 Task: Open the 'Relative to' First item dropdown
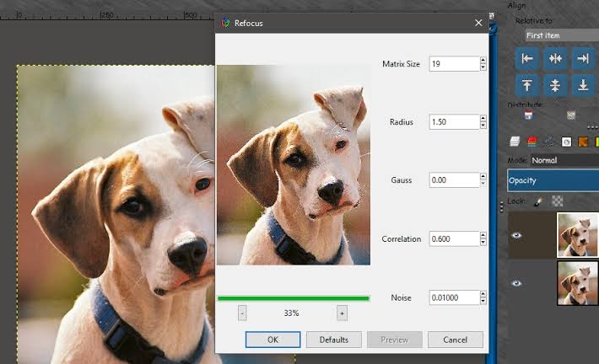[562, 35]
